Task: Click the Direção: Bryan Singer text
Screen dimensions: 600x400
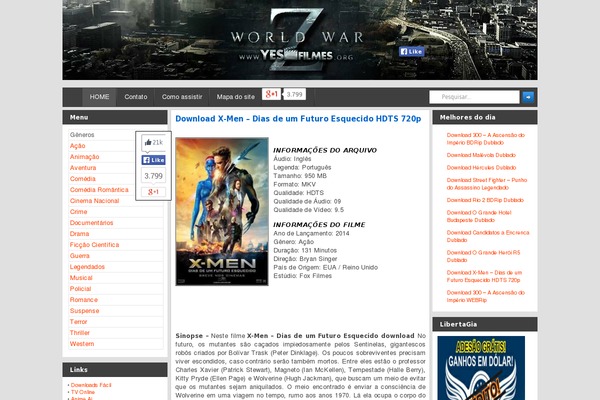Action: [305, 259]
